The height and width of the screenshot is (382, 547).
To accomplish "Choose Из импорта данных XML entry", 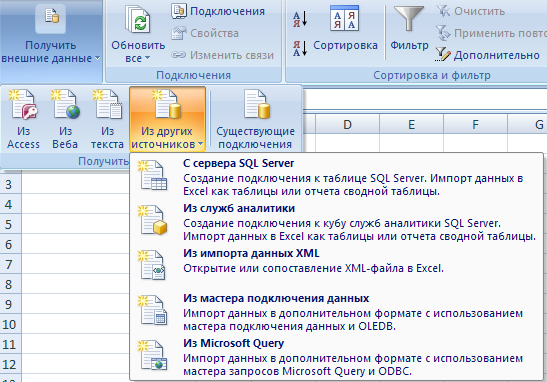I will pos(336,267).
